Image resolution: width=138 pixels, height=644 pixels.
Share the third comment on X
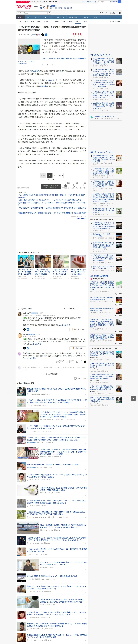click(85, 362)
